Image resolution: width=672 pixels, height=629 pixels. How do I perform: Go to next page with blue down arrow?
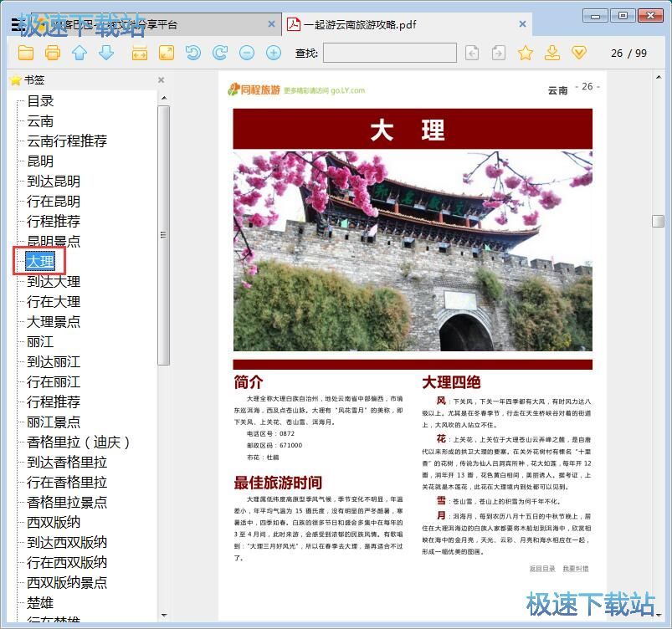coord(104,52)
